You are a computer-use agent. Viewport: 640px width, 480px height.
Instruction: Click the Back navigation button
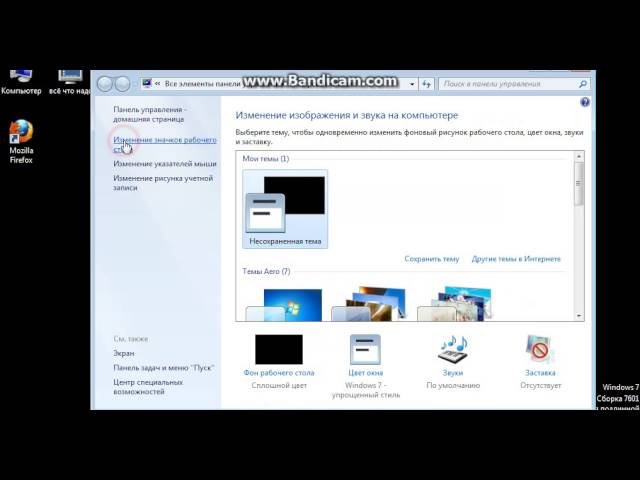coord(105,84)
